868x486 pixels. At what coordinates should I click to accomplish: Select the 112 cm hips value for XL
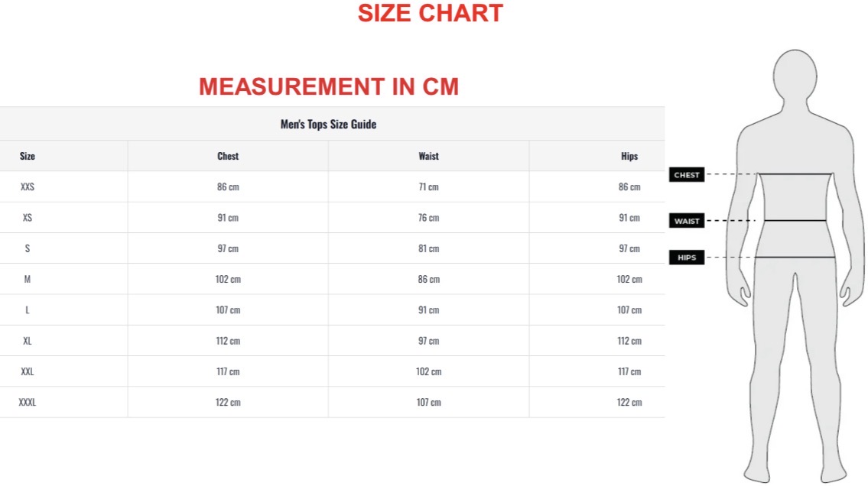click(629, 341)
